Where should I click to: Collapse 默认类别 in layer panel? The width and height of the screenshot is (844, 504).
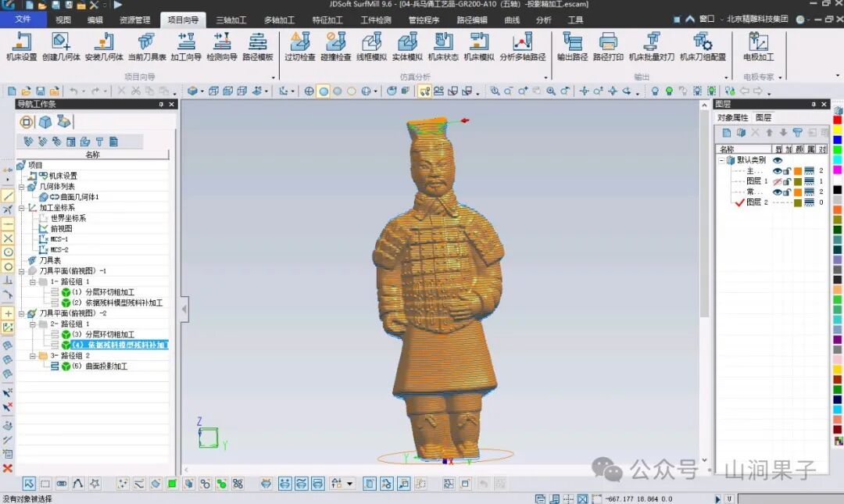pos(721,160)
